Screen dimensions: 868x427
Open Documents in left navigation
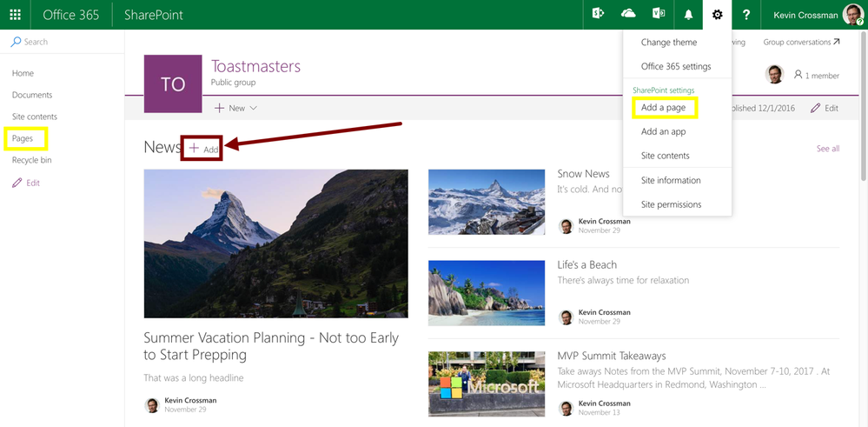point(32,95)
